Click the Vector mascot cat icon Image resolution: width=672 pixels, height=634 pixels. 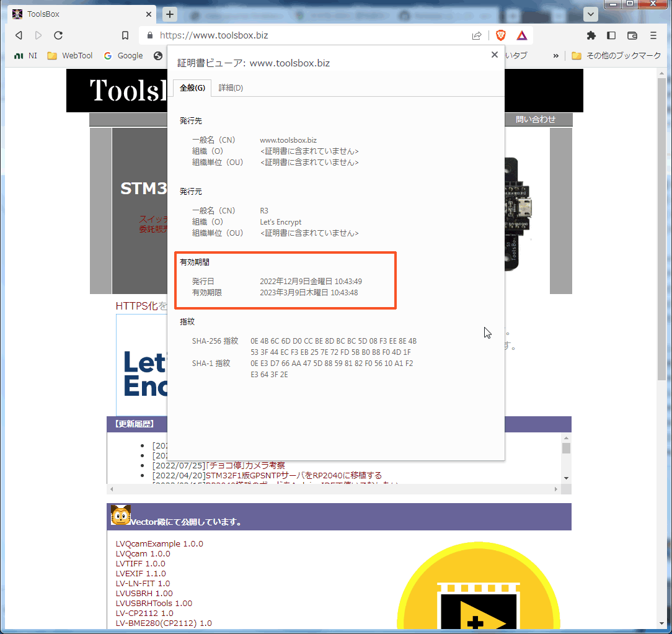click(120, 515)
